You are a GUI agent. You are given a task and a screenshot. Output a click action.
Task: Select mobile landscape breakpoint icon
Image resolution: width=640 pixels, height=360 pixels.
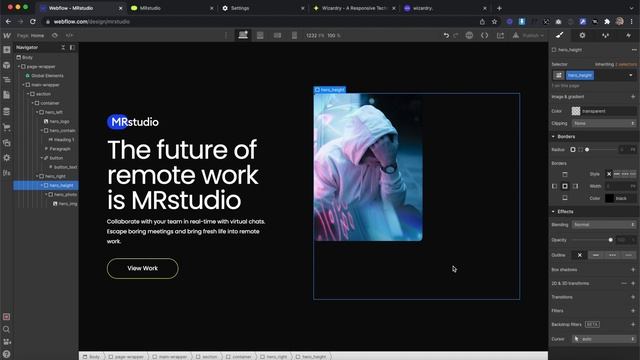point(277,36)
